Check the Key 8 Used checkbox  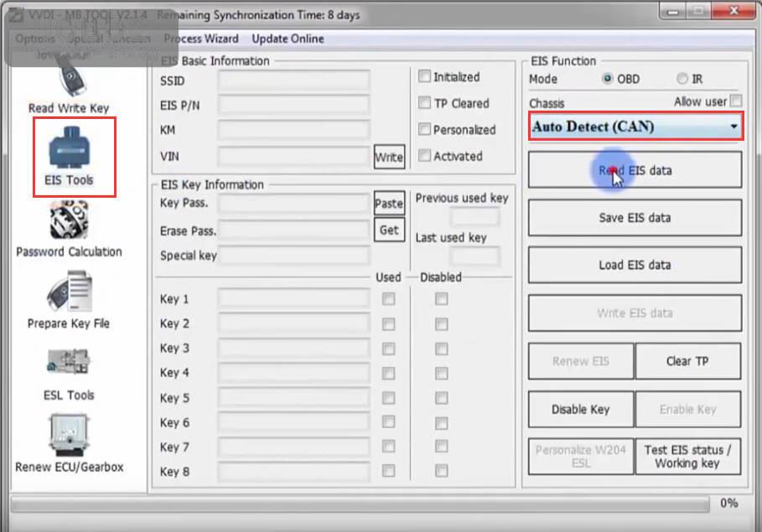pos(388,470)
